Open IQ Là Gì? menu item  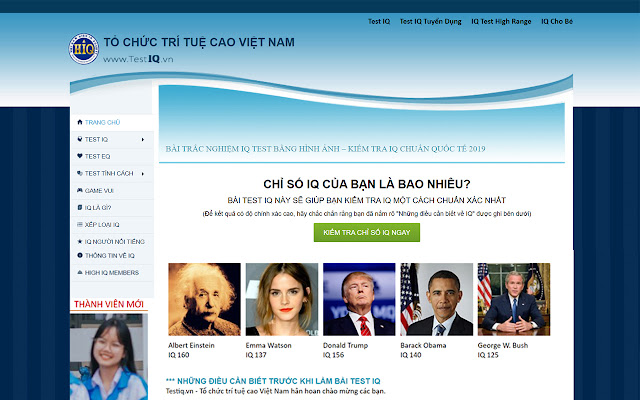coord(98,208)
